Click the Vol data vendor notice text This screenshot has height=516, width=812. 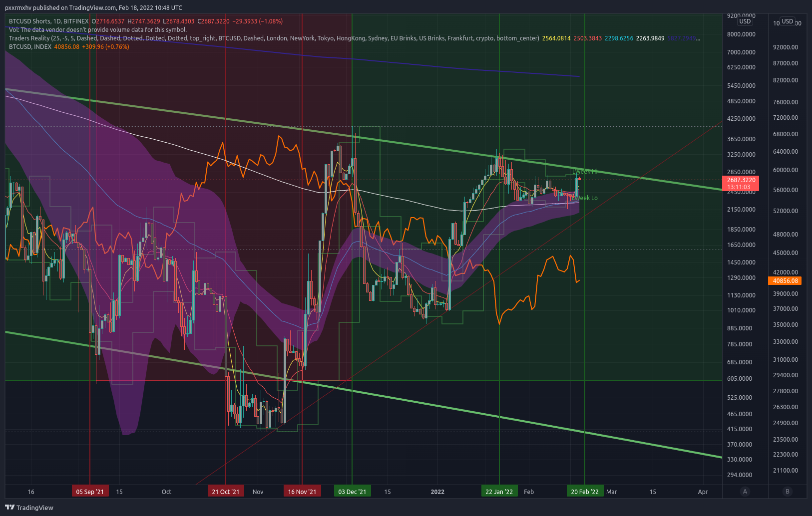pos(98,30)
